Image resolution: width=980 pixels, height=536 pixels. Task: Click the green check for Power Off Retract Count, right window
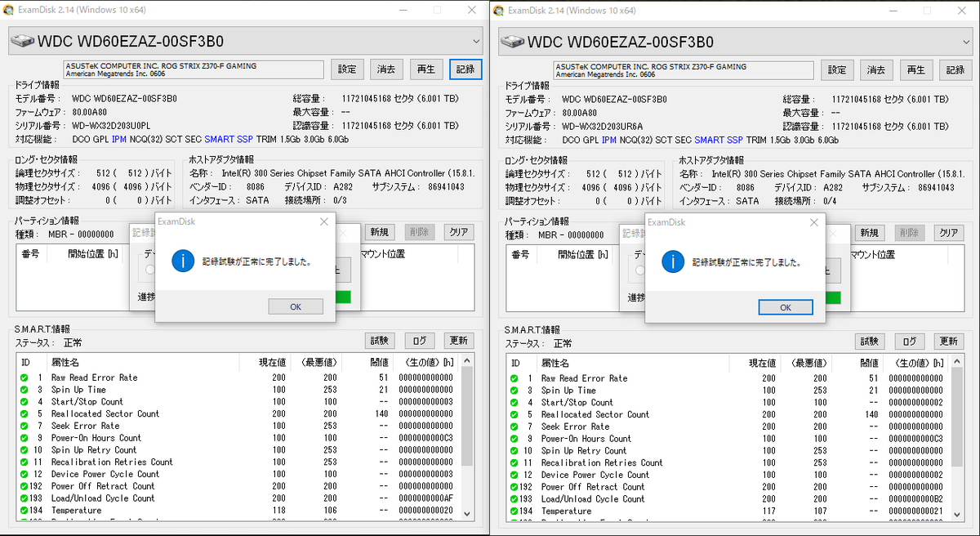tap(514, 487)
